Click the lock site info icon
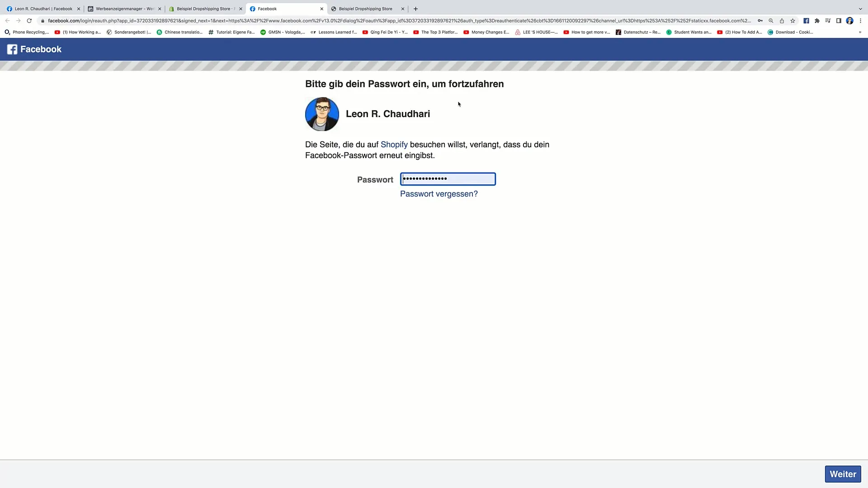The width and height of the screenshot is (868, 488). coord(42,21)
